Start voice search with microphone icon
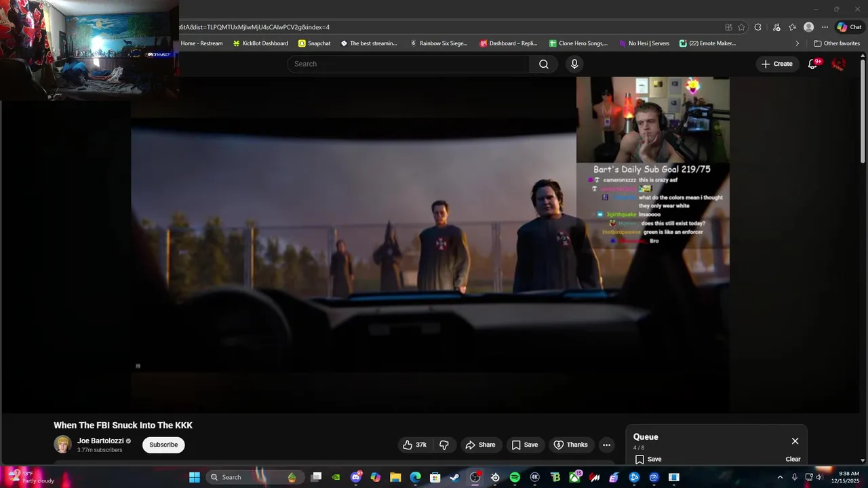This screenshot has width=868, height=488. click(x=574, y=64)
